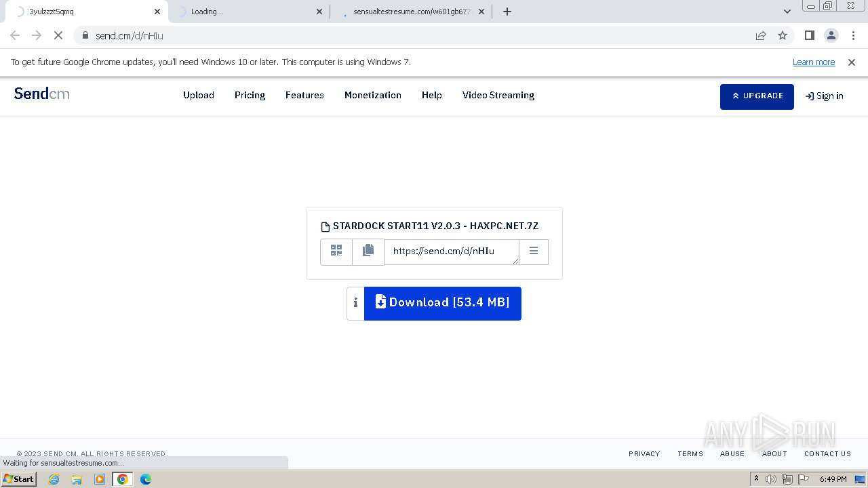Screen dimensions: 868x488
Task: Switch to the sensualtestresume.com tab
Action: [x=412, y=12]
